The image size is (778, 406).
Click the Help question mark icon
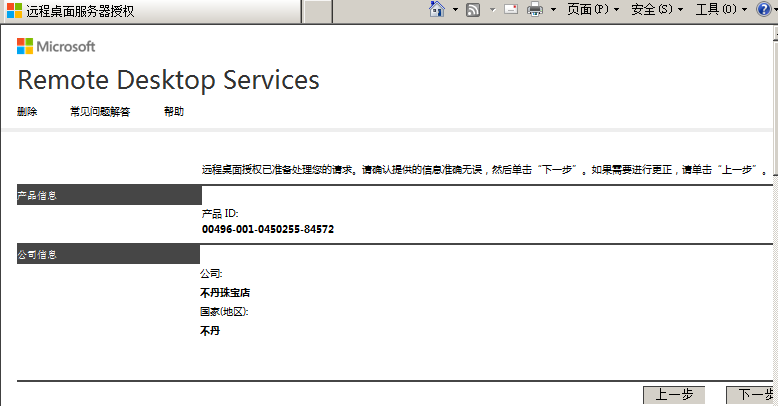[x=764, y=10]
